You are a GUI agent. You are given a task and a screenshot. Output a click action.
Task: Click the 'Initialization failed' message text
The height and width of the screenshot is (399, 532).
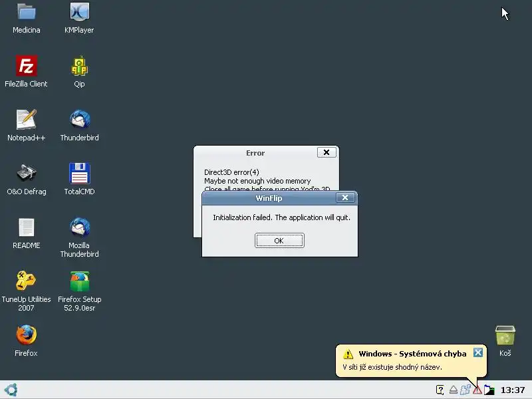281,217
